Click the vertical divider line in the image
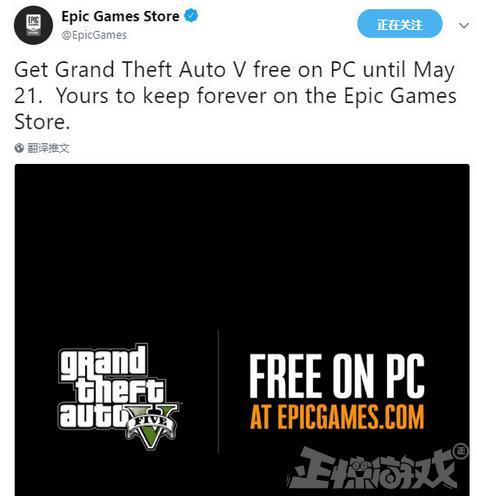 coord(218,391)
